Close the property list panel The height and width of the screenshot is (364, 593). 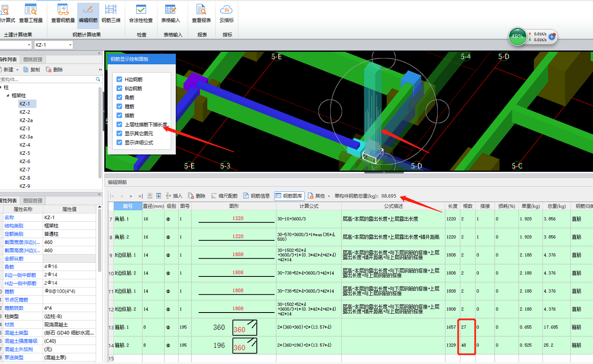(99, 194)
